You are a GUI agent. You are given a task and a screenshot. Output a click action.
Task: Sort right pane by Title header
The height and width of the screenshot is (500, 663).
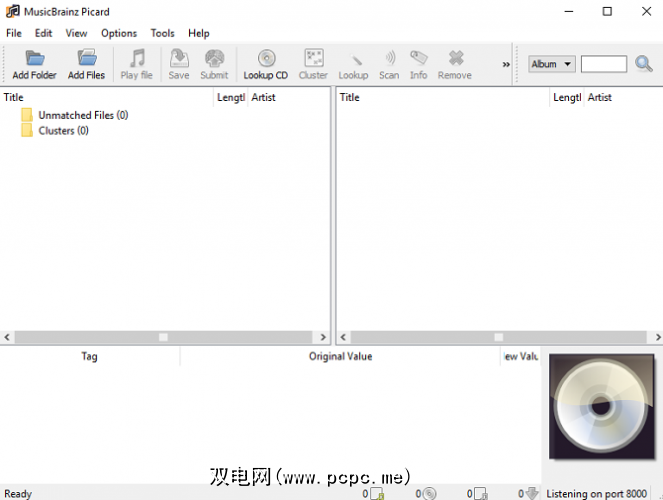tap(443, 97)
